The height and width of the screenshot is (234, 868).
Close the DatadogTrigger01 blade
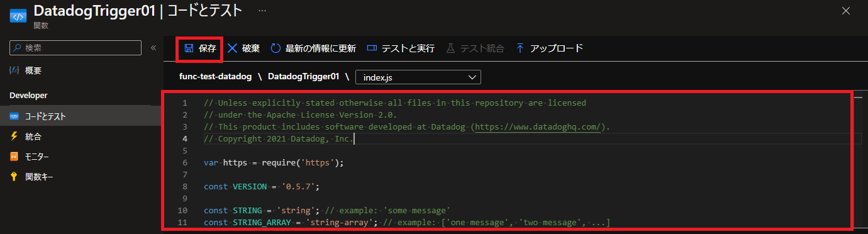point(846,11)
